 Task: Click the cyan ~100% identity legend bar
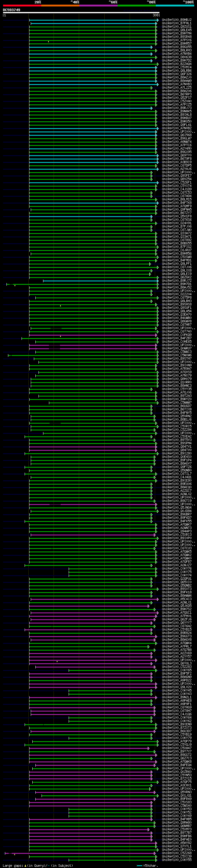point(175,6)
